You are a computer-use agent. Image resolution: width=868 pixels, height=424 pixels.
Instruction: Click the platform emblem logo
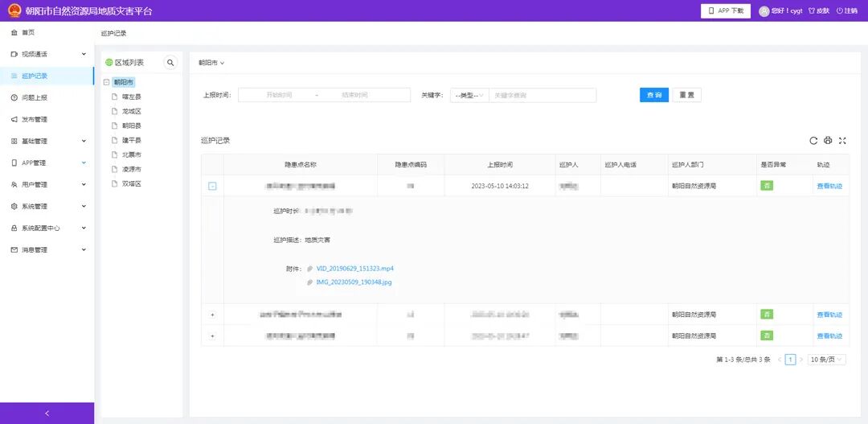[x=14, y=10]
